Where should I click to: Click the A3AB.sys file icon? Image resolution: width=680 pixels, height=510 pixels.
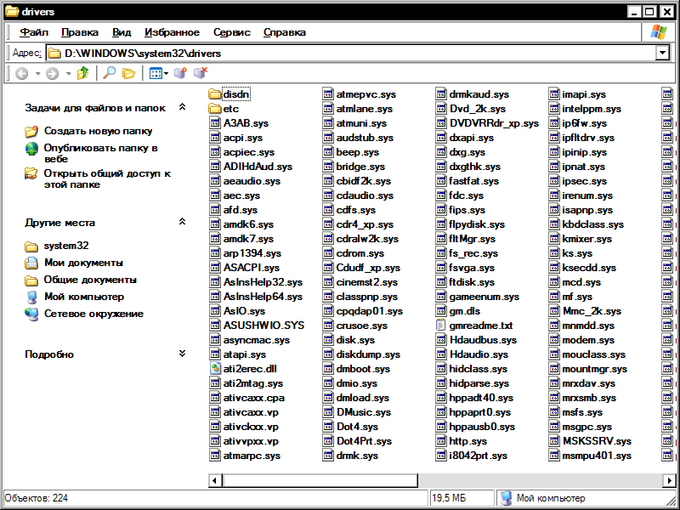point(215,123)
